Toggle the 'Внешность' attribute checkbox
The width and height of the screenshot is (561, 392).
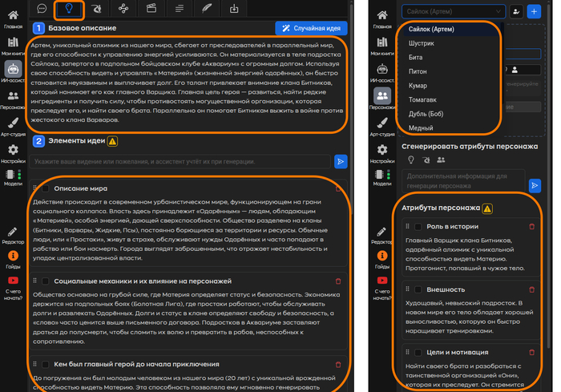tap(418, 289)
